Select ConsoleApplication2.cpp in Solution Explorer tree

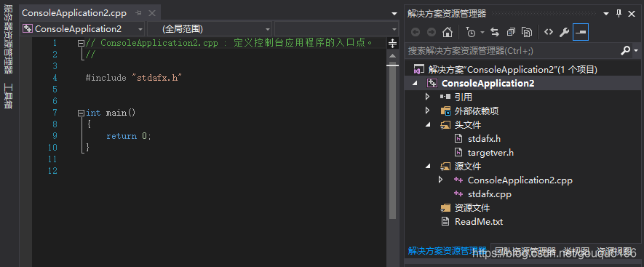pos(520,180)
